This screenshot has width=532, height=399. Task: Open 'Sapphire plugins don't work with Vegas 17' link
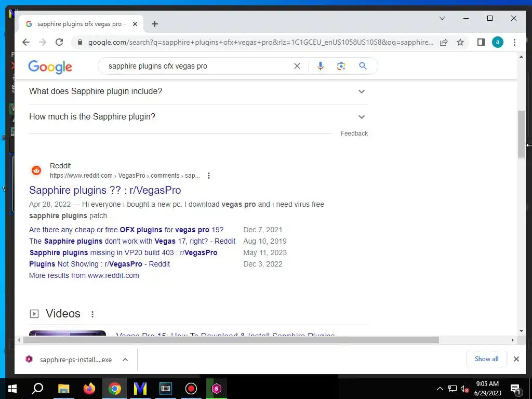coord(132,241)
